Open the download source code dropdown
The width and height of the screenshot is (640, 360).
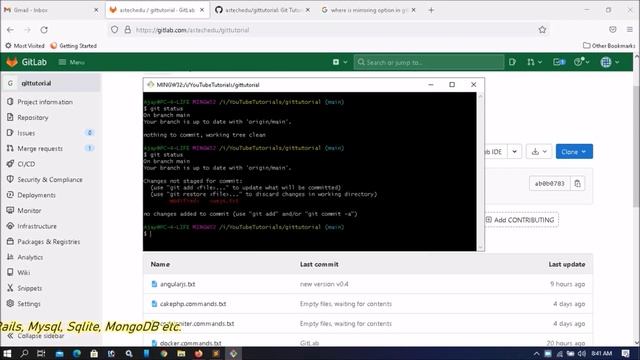pos(539,152)
